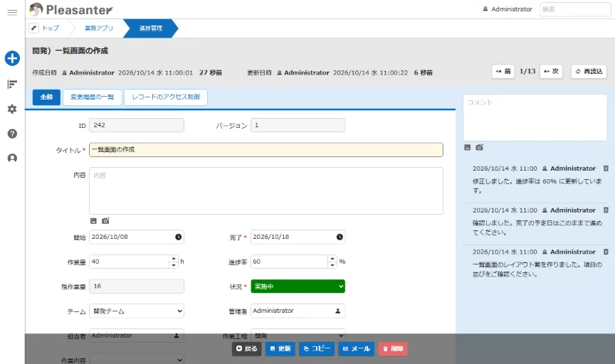Screen dimensions: 615x364
Task: Open the view mode sidebar icon
Action: (12, 84)
